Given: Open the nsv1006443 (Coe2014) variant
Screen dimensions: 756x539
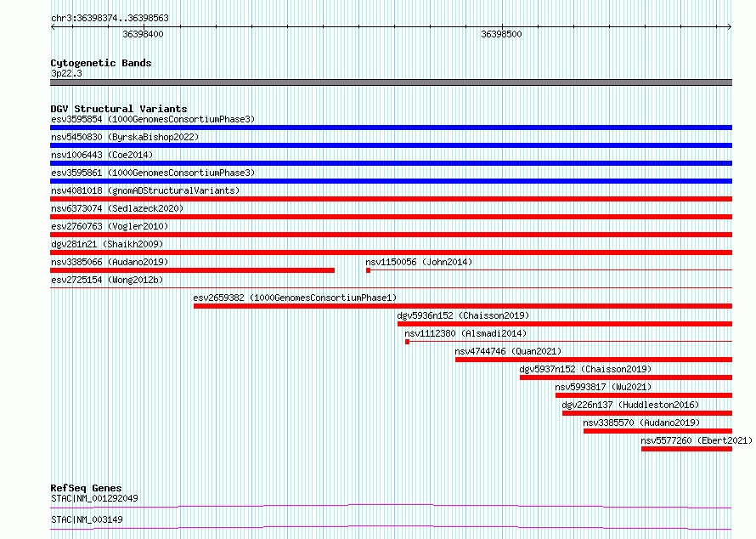Looking at the screenshot, I should (x=102, y=155).
